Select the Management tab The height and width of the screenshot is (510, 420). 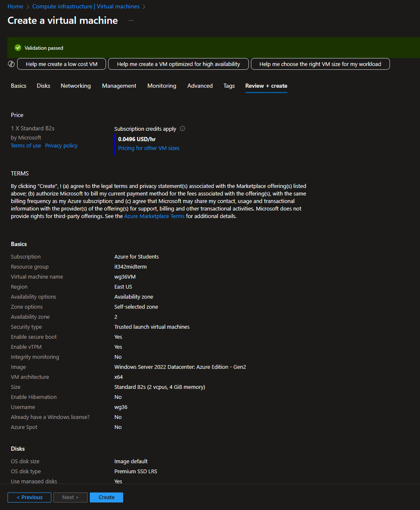[x=119, y=86]
